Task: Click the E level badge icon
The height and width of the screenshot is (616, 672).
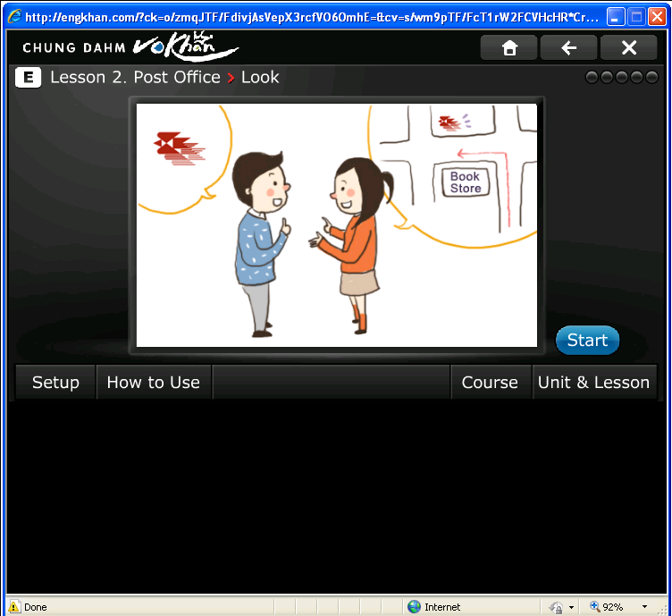Action: [x=29, y=78]
